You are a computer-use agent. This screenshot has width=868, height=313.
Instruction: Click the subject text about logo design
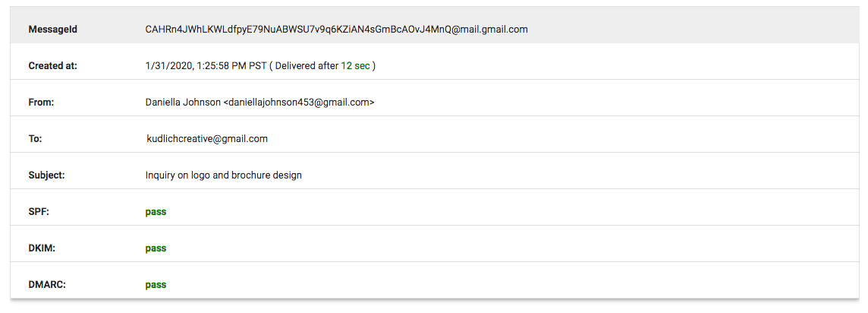[224, 175]
